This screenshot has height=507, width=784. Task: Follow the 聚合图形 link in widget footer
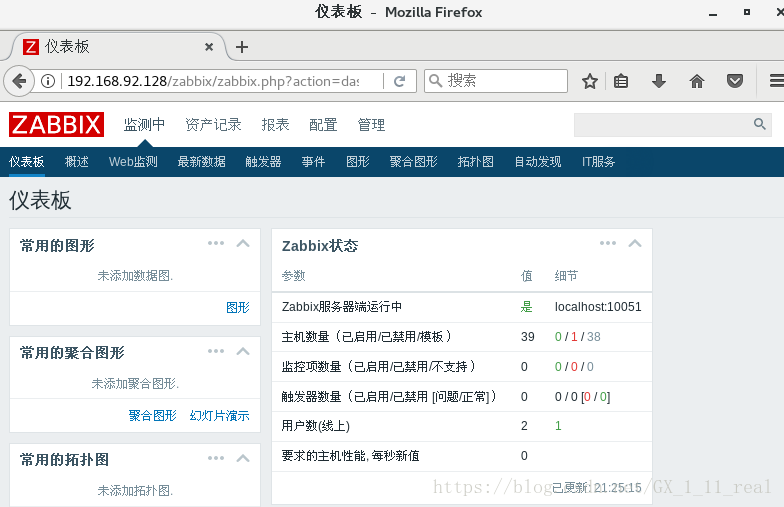152,415
